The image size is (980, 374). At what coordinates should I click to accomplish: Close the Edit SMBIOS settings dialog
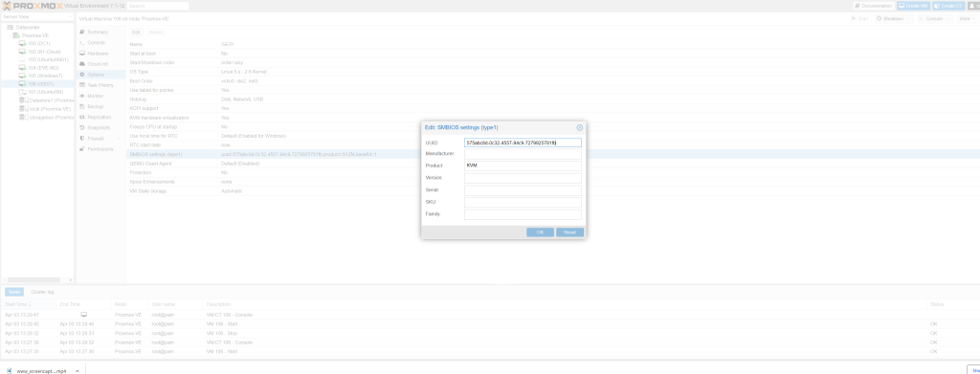coord(579,127)
